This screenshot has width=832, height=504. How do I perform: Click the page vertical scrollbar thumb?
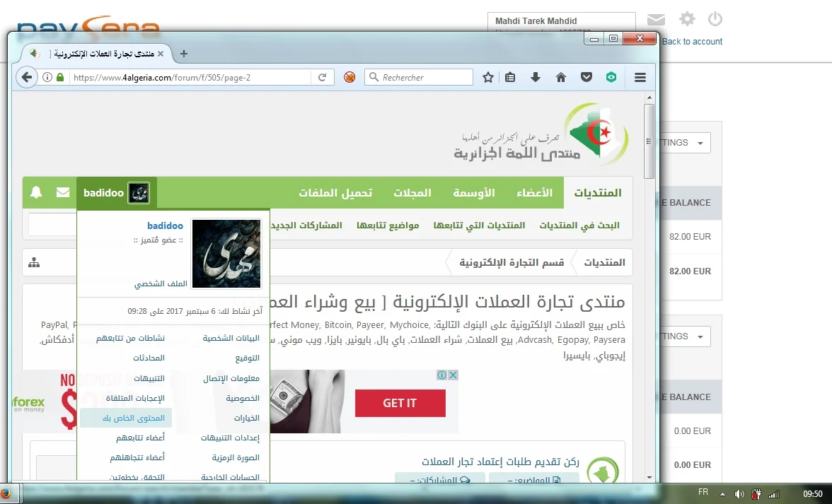649,141
